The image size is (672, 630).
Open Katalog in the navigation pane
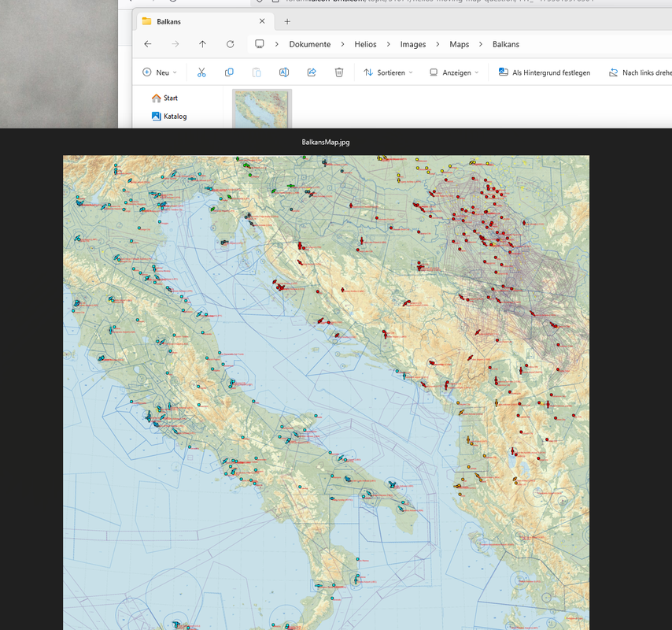pos(169,117)
